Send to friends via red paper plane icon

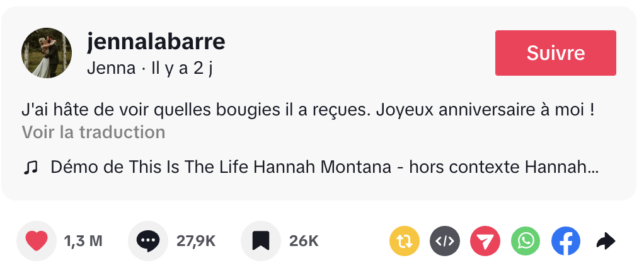tap(485, 241)
